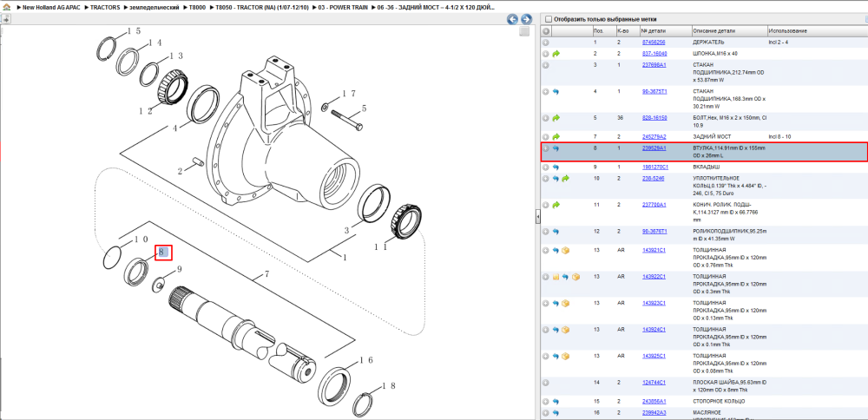
Task: Sort by the 'Описание детали' column header
Action: pos(729,31)
